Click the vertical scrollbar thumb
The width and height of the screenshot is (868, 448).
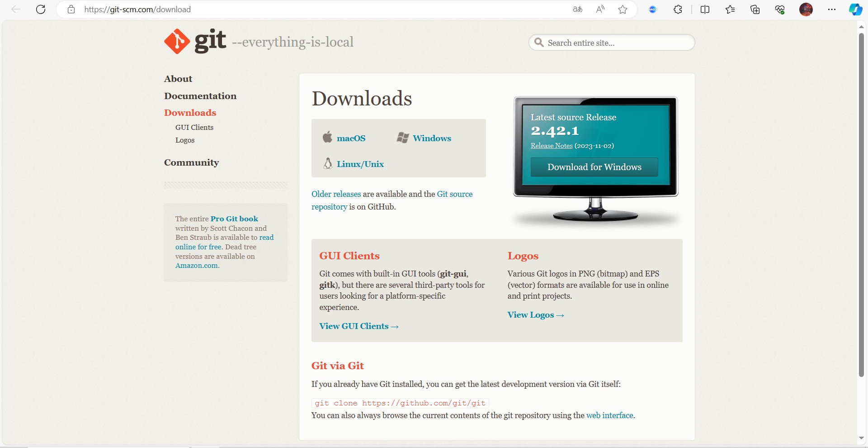[x=861, y=205]
